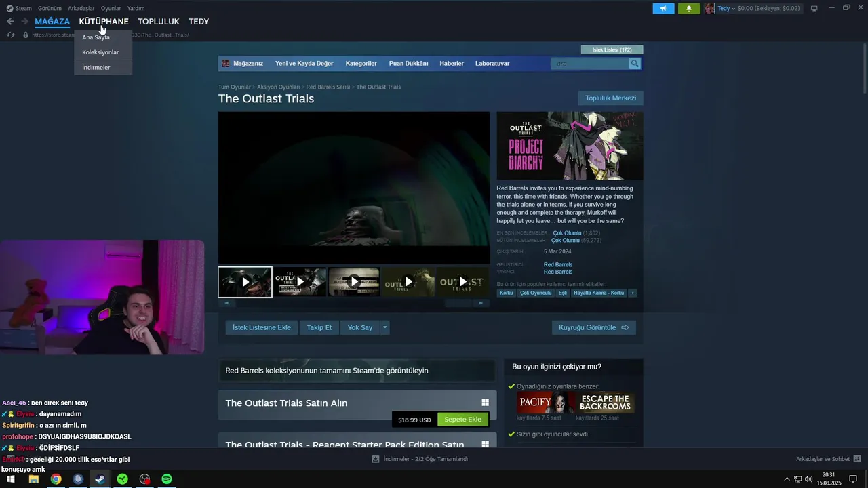Screen dimensions: 868x488
Task: Click the Sepete Ekle button
Action: coord(462,420)
